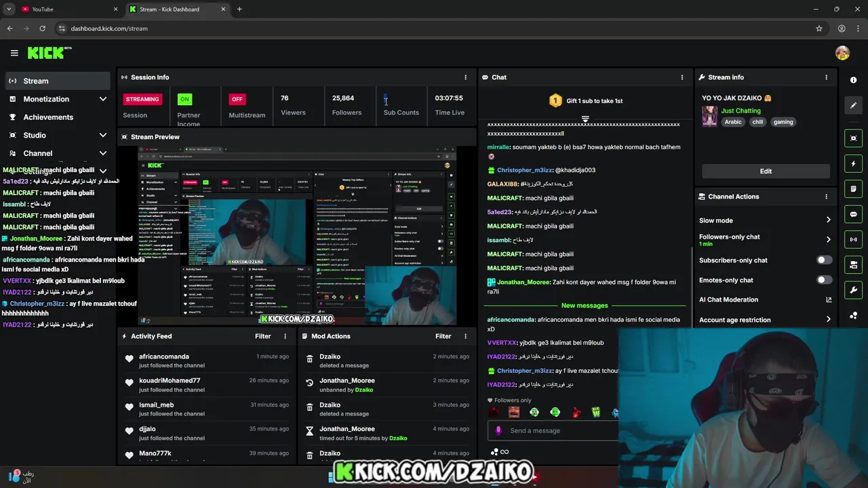Click the Stream Preview video thumbnail
The height and width of the screenshot is (488, 868).
(x=297, y=236)
